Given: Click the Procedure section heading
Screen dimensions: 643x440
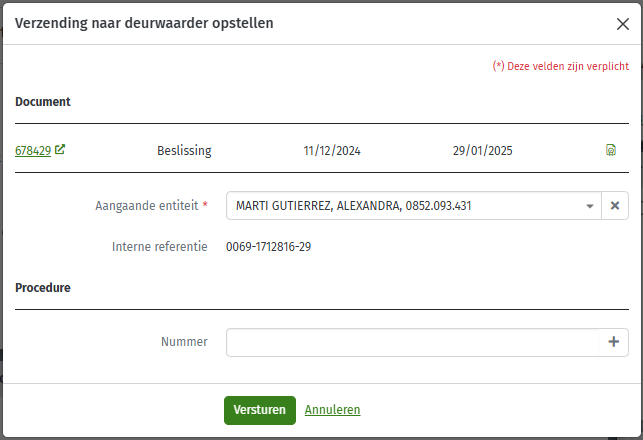Looking at the screenshot, I should [43, 288].
